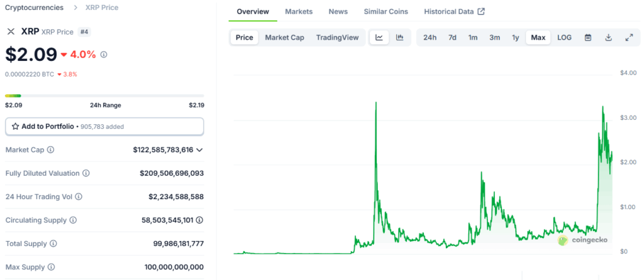
Task: Click the #4 rank badge
Action: pos(84,32)
